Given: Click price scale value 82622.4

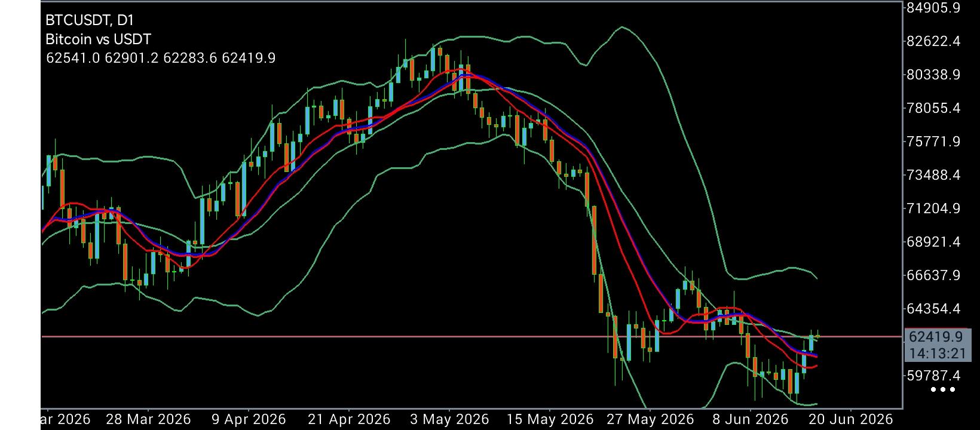Looking at the screenshot, I should [933, 41].
